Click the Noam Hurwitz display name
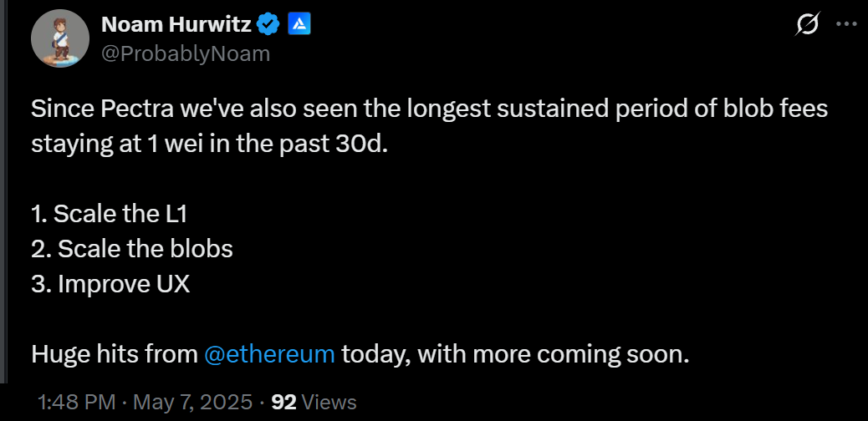 coord(176,25)
